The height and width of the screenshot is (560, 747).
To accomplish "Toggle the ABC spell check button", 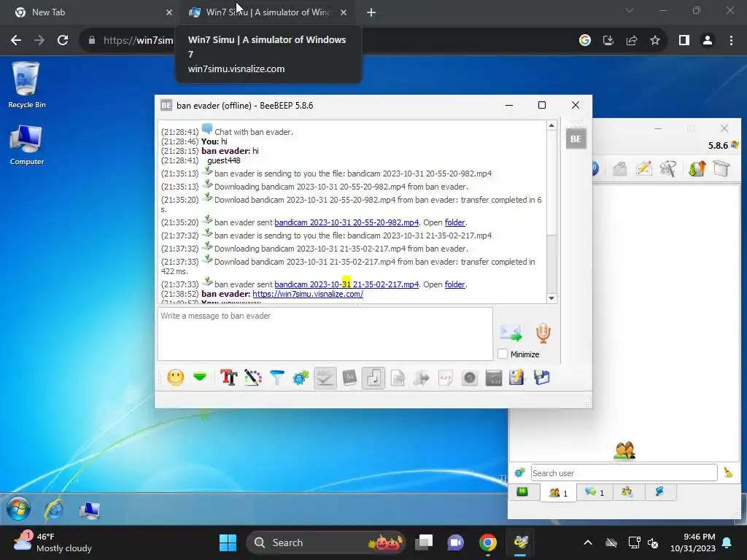I will 325,378.
